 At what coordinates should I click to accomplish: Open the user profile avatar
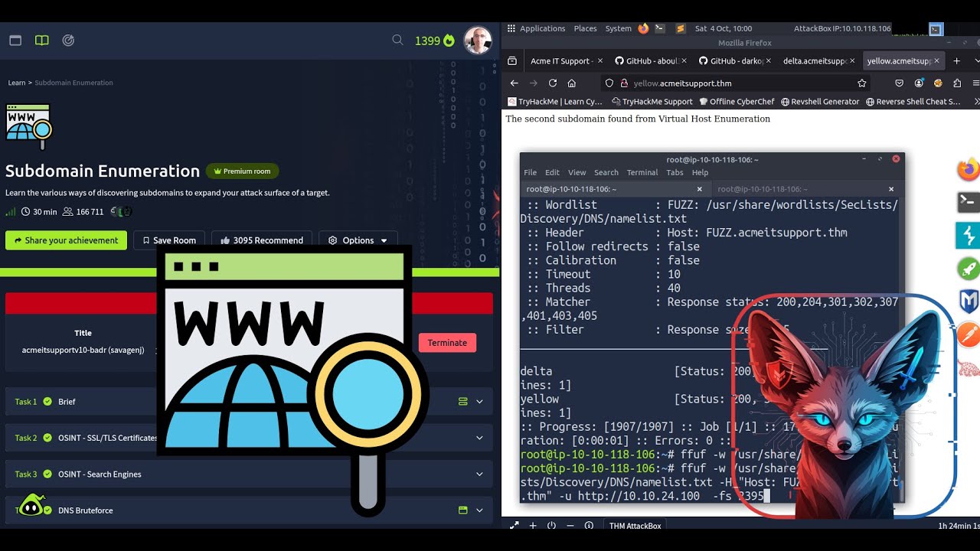tap(478, 41)
